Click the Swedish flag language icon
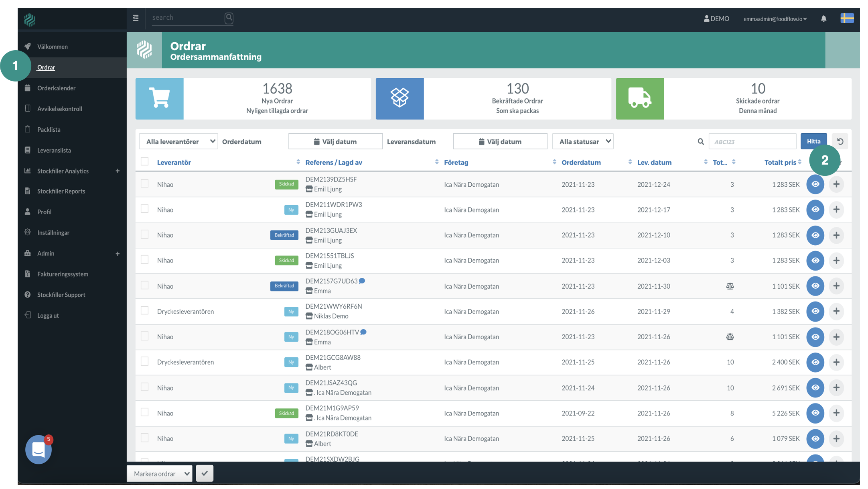The image size is (868, 489). 847,18
